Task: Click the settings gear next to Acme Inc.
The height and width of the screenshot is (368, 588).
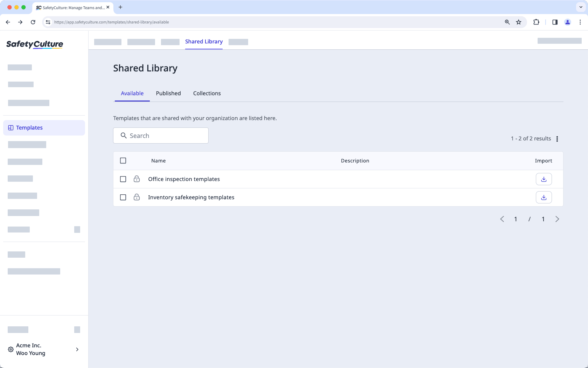Action: click(x=10, y=349)
